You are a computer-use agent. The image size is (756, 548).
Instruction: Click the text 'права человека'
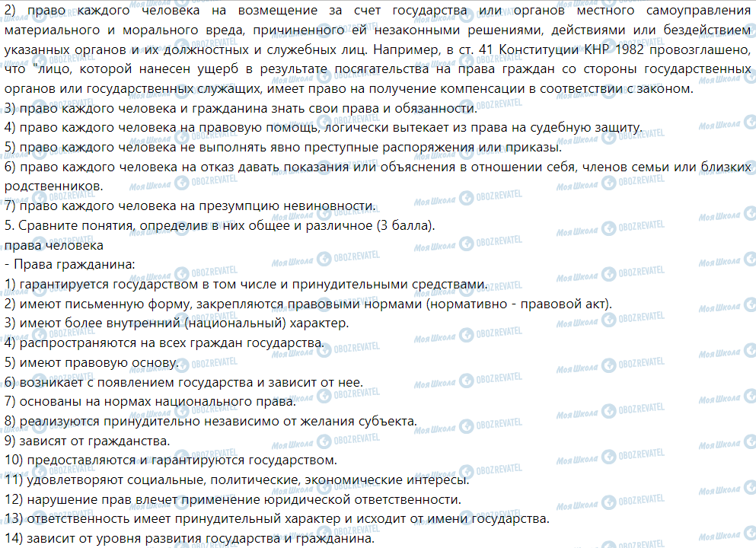coord(53,245)
